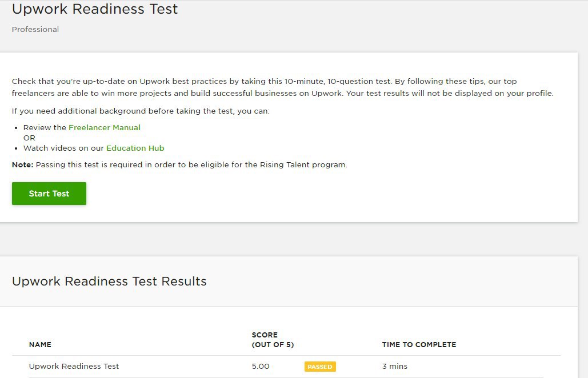Open the Freelancer Manual link
The image size is (588, 378).
[x=104, y=127]
